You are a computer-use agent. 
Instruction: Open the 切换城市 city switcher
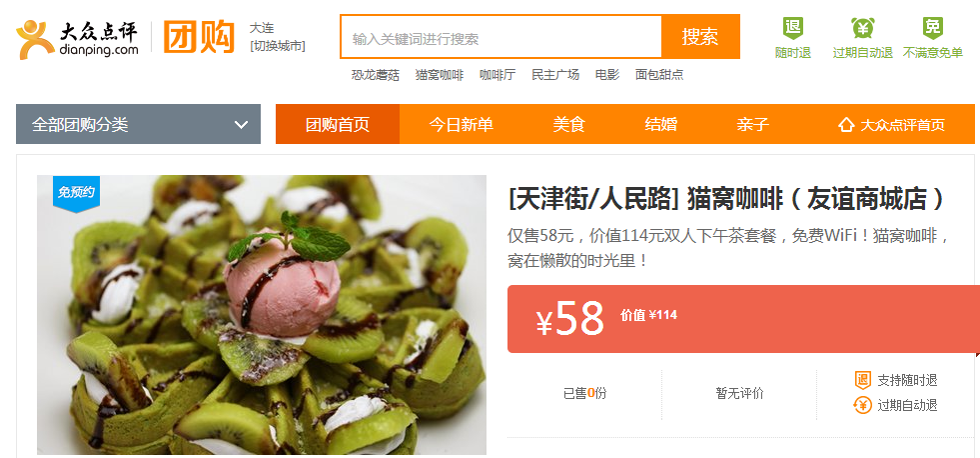click(x=278, y=46)
